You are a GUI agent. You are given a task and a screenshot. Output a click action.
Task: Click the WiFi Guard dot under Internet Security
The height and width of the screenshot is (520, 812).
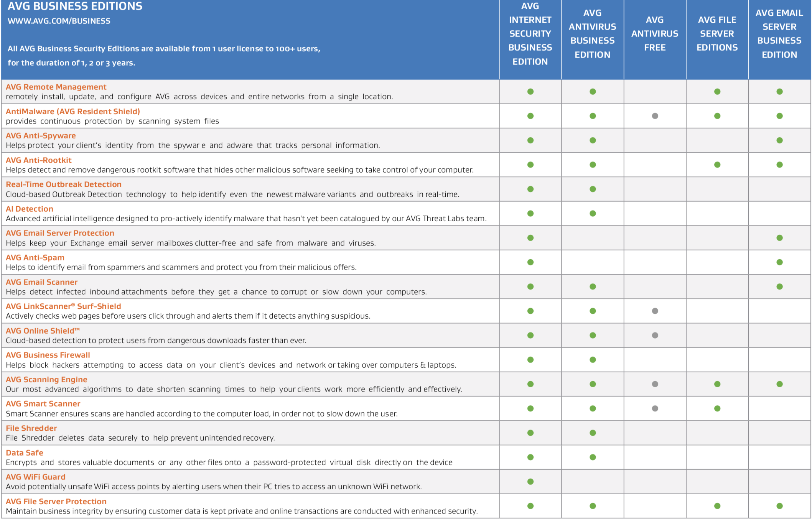[530, 482]
